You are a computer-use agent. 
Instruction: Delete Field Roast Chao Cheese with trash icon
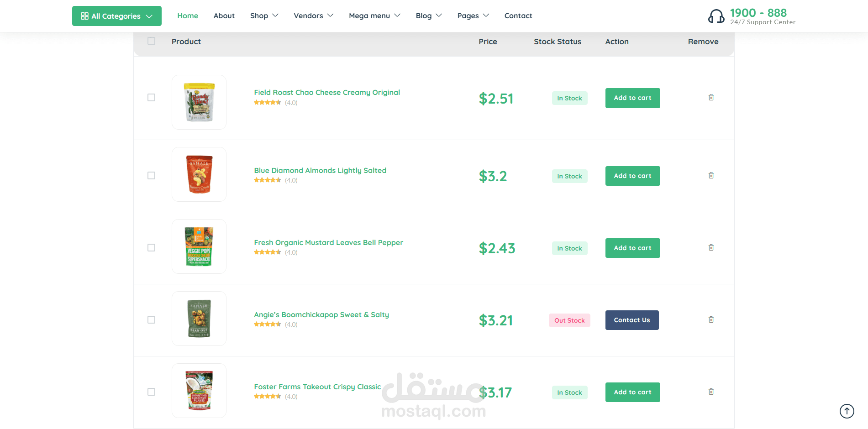point(711,97)
